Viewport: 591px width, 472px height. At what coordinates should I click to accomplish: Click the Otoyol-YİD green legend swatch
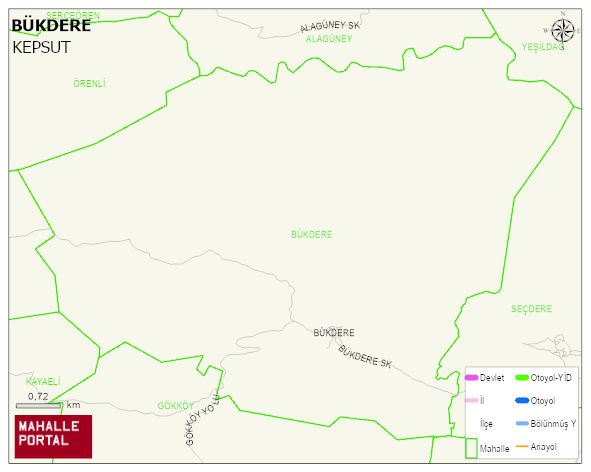coord(522,377)
